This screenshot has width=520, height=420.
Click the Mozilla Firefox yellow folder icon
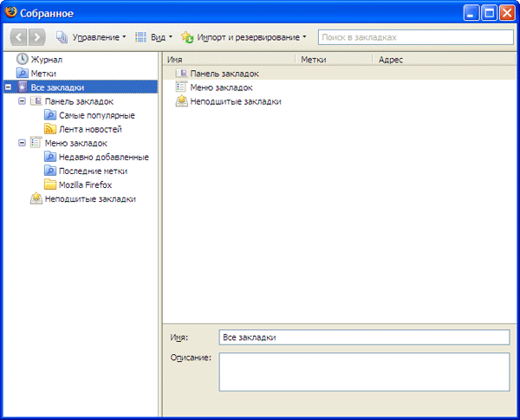pos(50,184)
